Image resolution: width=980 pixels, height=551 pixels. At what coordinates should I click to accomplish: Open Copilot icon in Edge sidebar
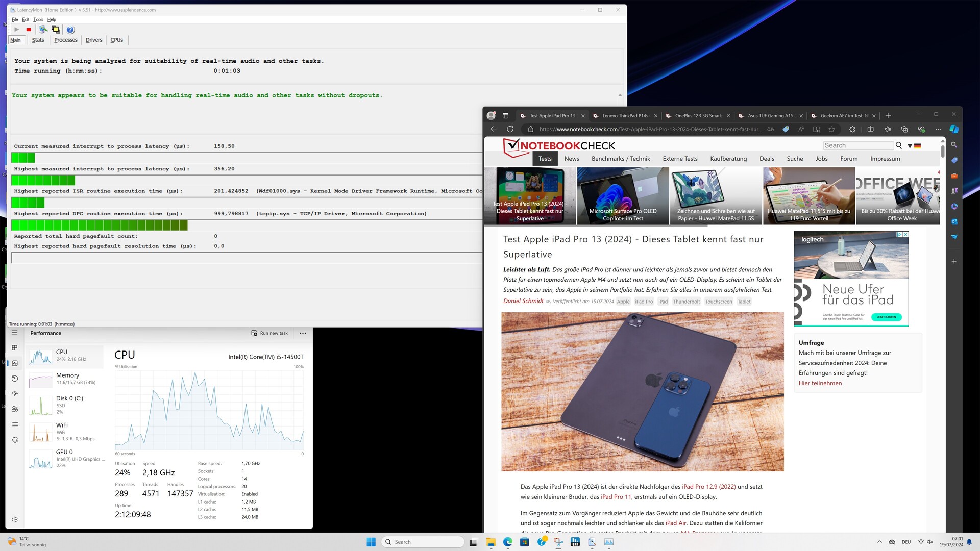[x=953, y=130]
